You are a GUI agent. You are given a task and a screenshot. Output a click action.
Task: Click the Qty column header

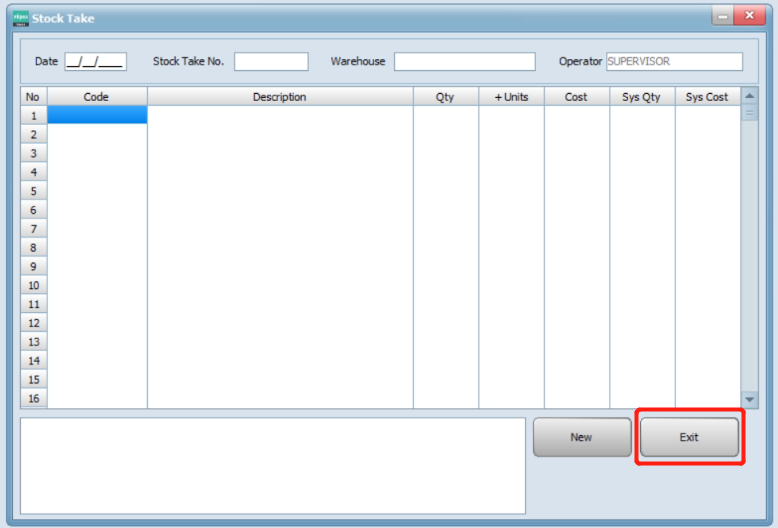click(445, 97)
